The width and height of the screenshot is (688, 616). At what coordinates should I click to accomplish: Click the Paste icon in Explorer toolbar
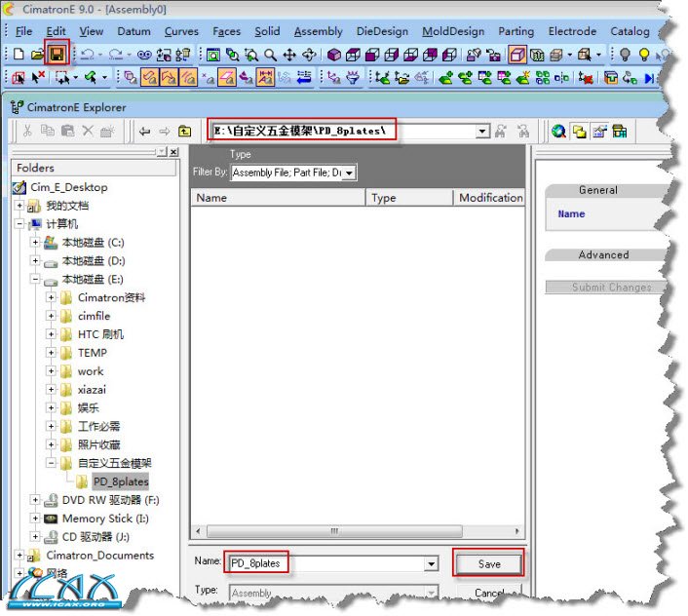(67, 131)
